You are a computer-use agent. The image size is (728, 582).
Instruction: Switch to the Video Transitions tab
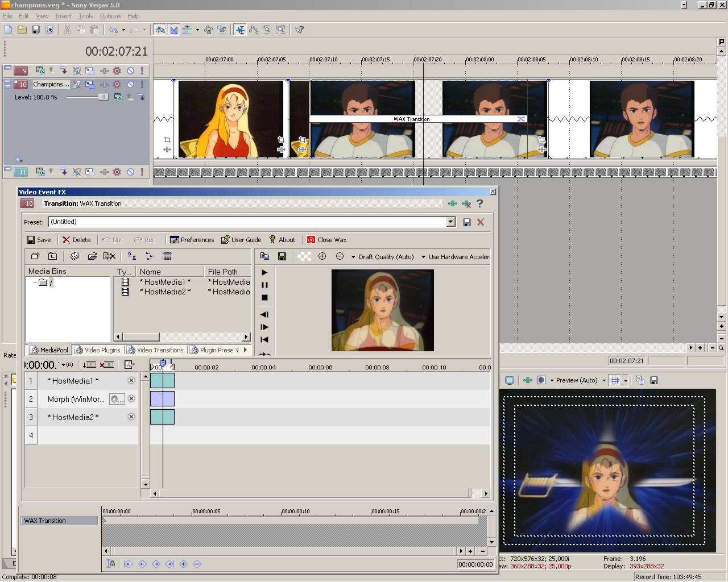tap(155, 350)
